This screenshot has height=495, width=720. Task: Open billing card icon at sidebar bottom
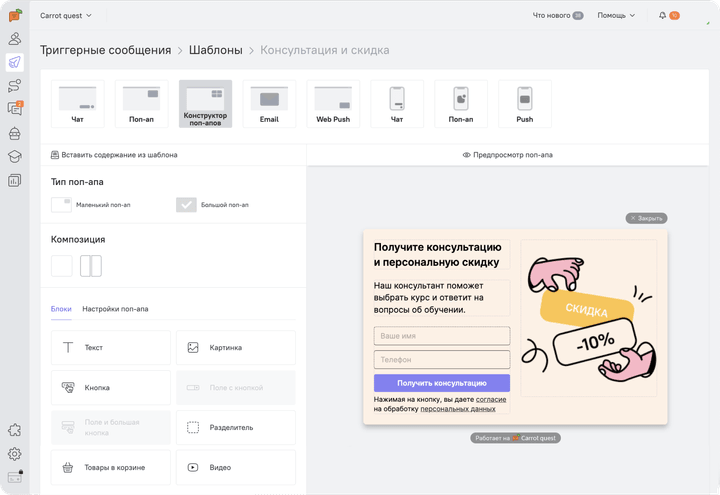pos(15,477)
